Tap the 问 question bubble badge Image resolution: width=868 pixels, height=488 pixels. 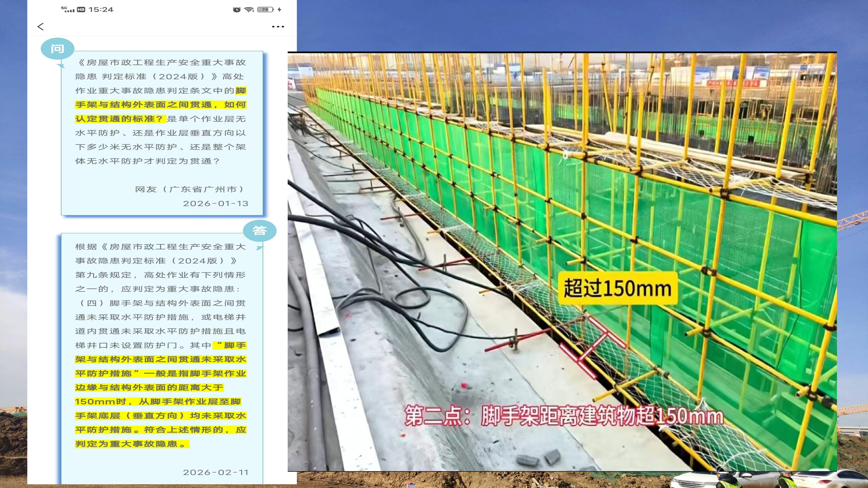[57, 49]
